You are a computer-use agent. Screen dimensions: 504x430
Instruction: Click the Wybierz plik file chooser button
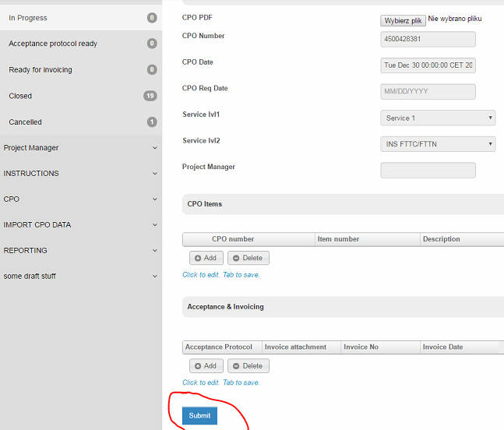click(x=403, y=20)
